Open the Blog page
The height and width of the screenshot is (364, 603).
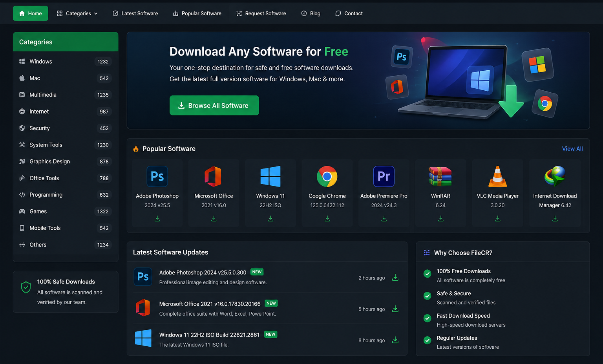(311, 13)
